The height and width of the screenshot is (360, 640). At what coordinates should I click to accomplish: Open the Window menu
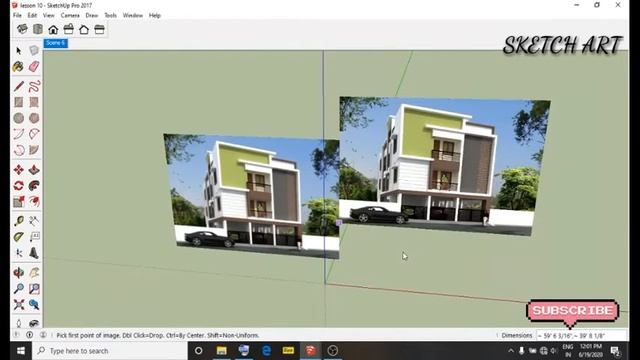[x=133, y=15]
